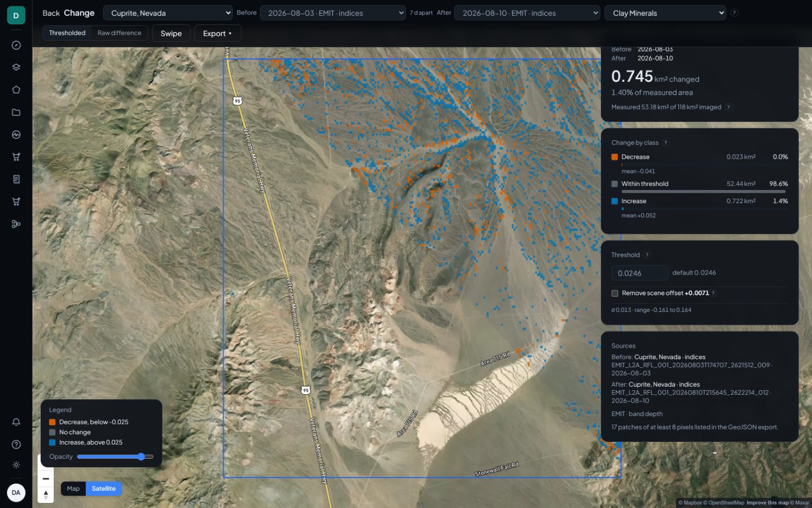Screen dimensions: 812x508
Task: Open the workflow nodes icon in sidebar
Action: (16, 224)
